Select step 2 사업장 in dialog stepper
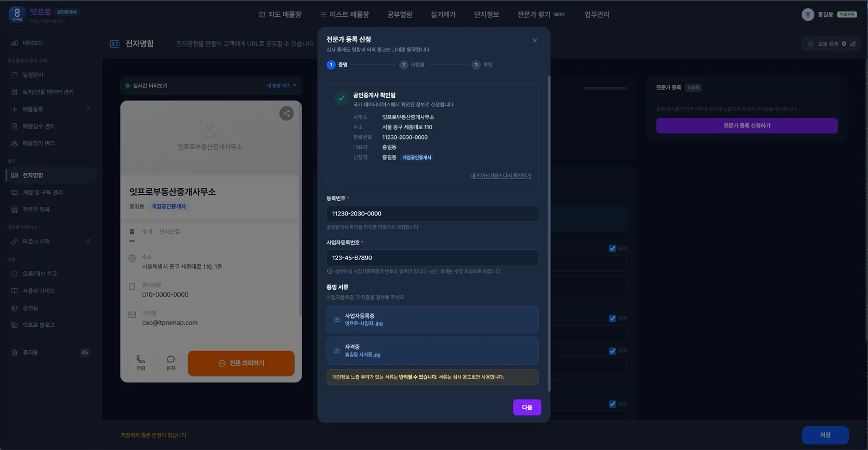868x450 pixels. [412, 65]
